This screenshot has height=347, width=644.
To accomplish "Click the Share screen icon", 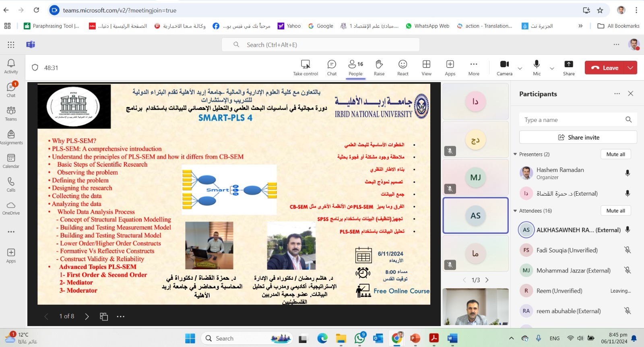I will (x=568, y=64).
